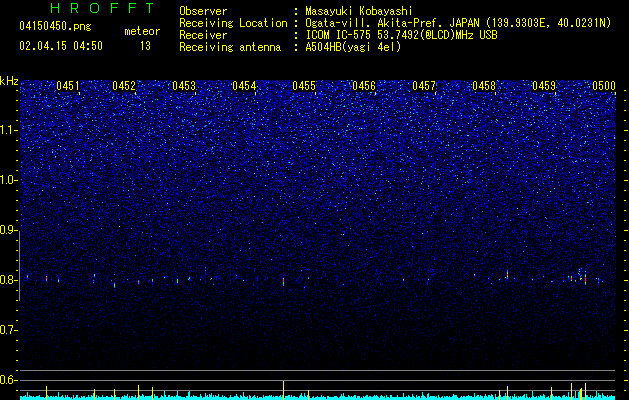Viewport: 629px width, 400px height.
Task: Click the A504HB(yagi 4el) antenna text
Action: click(353, 47)
